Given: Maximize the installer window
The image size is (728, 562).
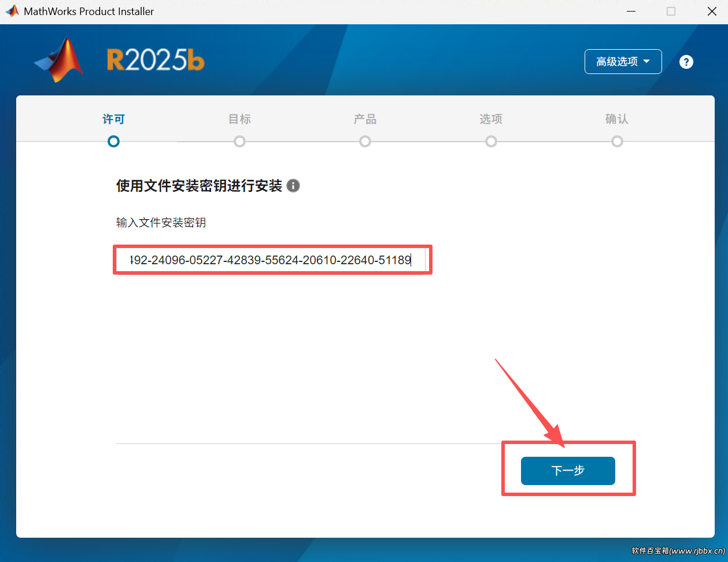Looking at the screenshot, I should pos(671,12).
